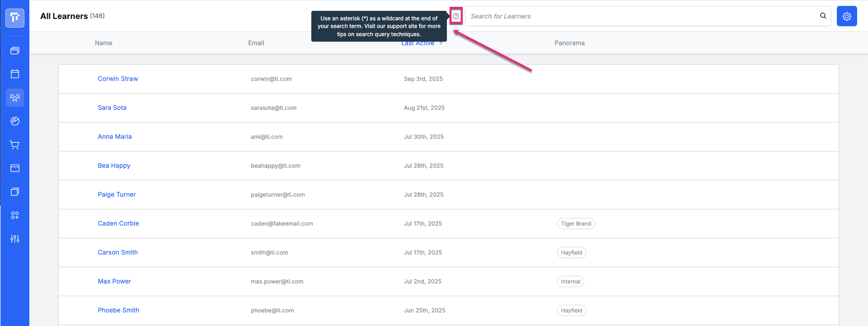
Task: Open learner Carson Smith
Action: (x=118, y=252)
